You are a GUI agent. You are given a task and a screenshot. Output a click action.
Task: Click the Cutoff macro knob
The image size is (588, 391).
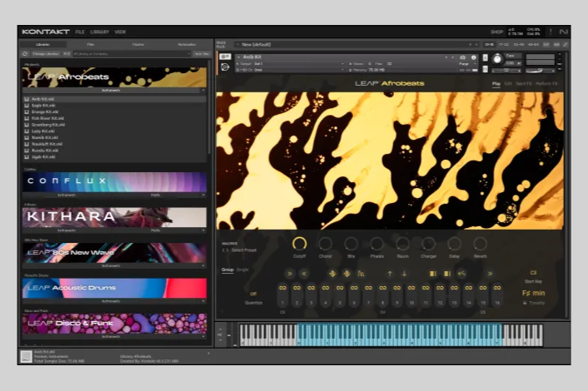pyautogui.click(x=299, y=244)
